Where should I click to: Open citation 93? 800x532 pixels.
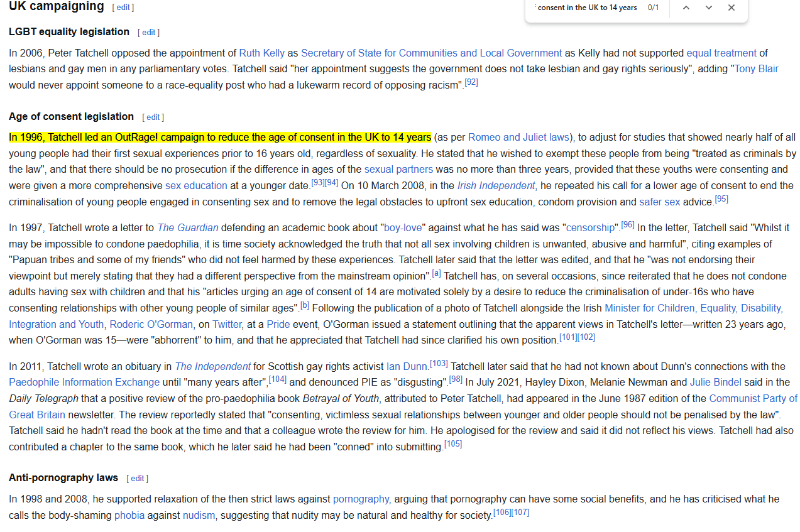318,183
